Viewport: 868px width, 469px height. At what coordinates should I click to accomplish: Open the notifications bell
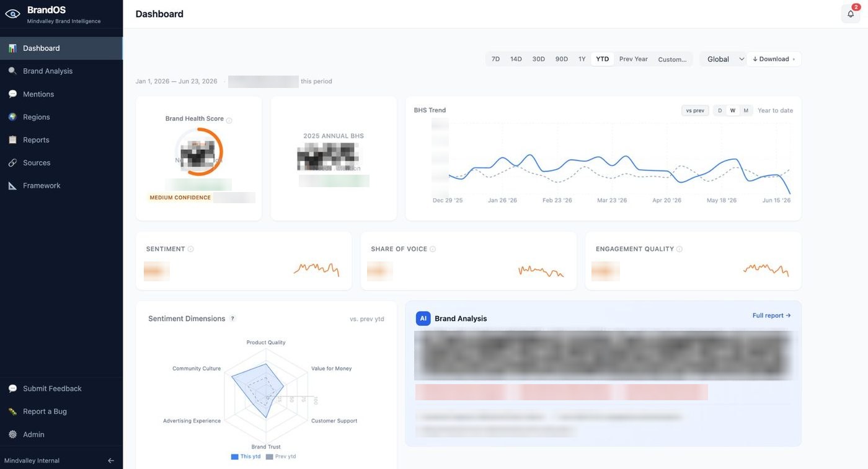[851, 14]
